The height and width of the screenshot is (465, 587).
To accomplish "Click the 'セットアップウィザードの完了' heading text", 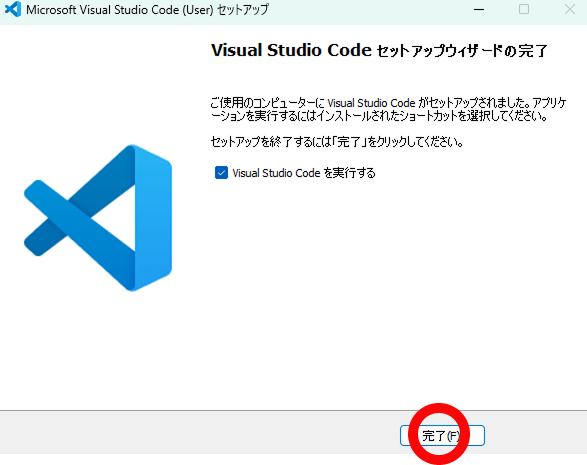I will click(x=462, y=51).
